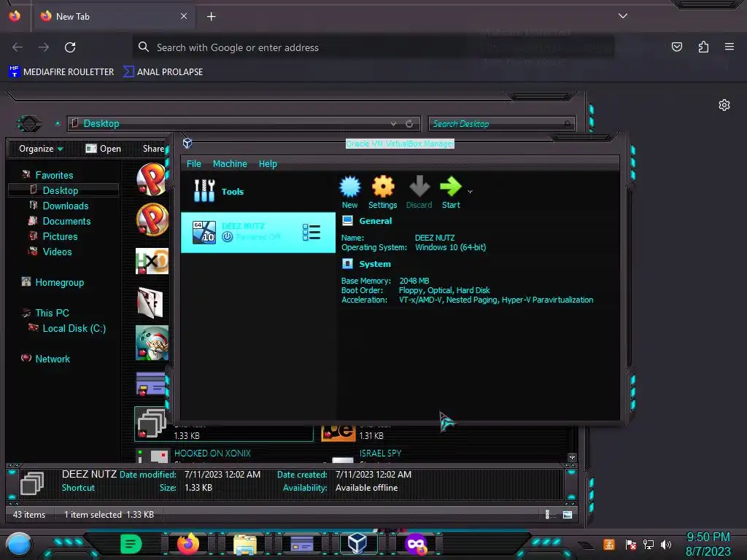The width and height of the screenshot is (747, 560).
Task: Select This PC in Explorer navigation pane
Action: click(x=52, y=313)
